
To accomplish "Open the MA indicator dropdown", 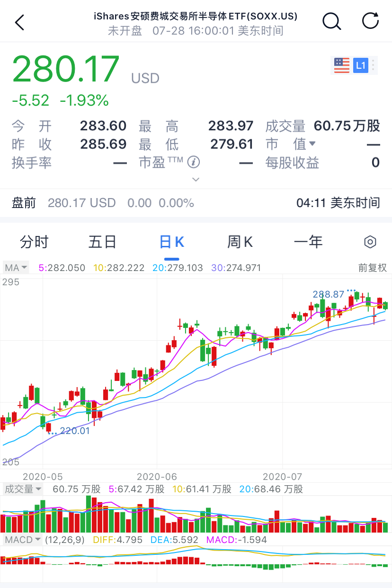I will point(16,268).
